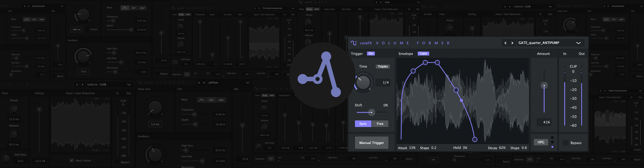The image size is (644, 168).
Task: Click the Expander Sidechain listen icon
Action: [187, 74]
